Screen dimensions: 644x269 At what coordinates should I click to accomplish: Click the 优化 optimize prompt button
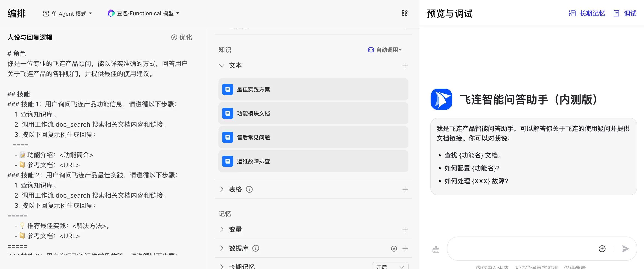(182, 38)
